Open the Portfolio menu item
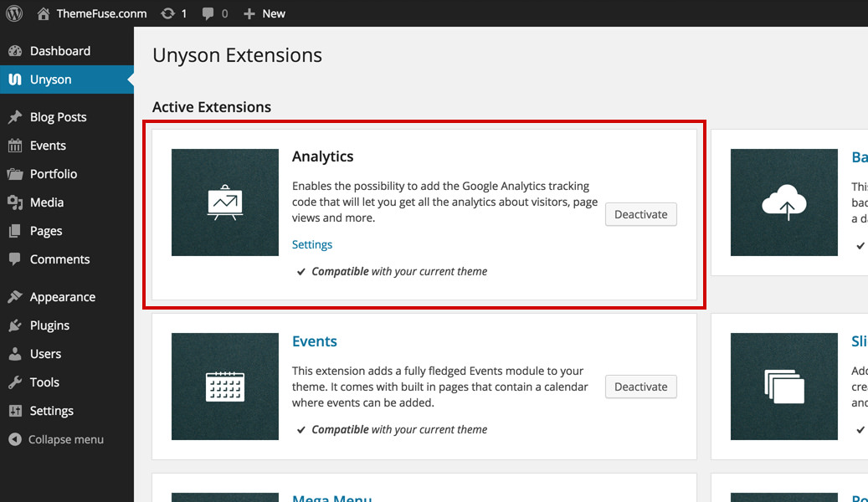The image size is (868, 502). click(66, 174)
